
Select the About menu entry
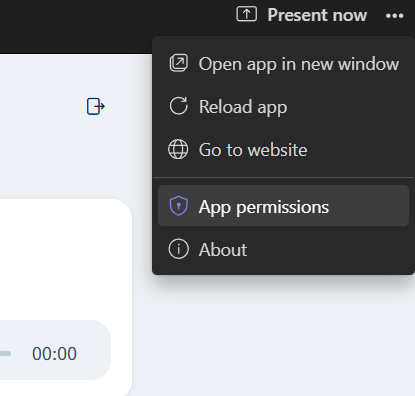pos(283,249)
